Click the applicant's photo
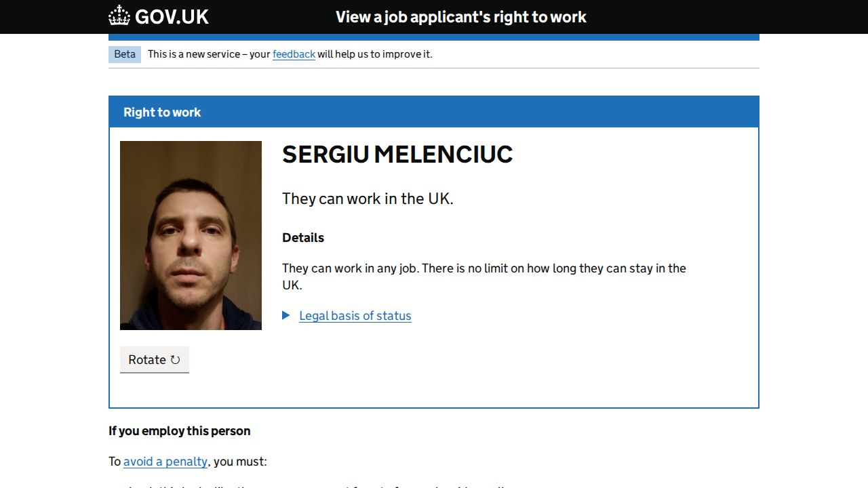 pos(191,235)
